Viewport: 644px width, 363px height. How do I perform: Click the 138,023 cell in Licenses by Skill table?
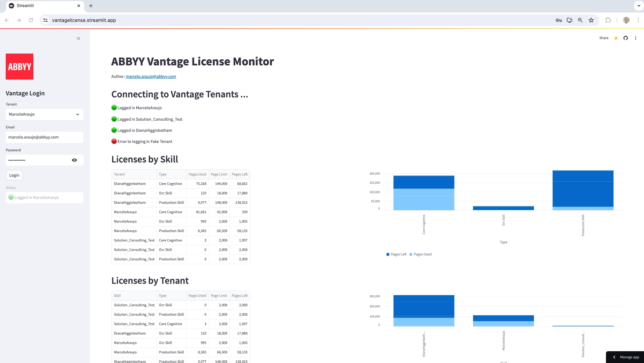coord(240,203)
